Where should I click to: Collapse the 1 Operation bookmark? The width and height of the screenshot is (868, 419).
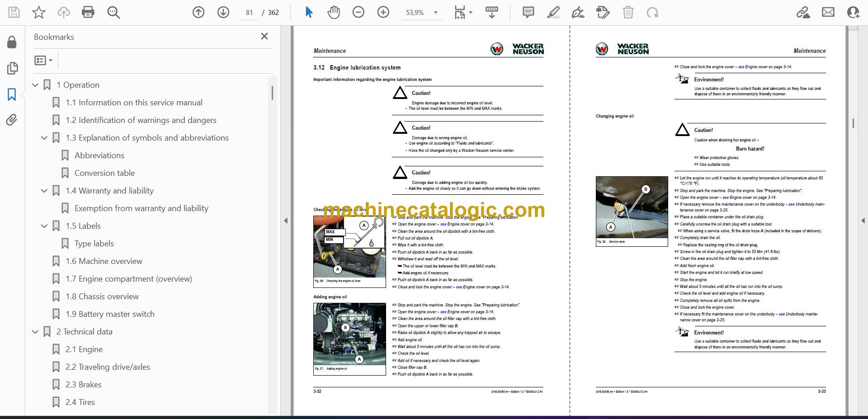click(x=35, y=85)
